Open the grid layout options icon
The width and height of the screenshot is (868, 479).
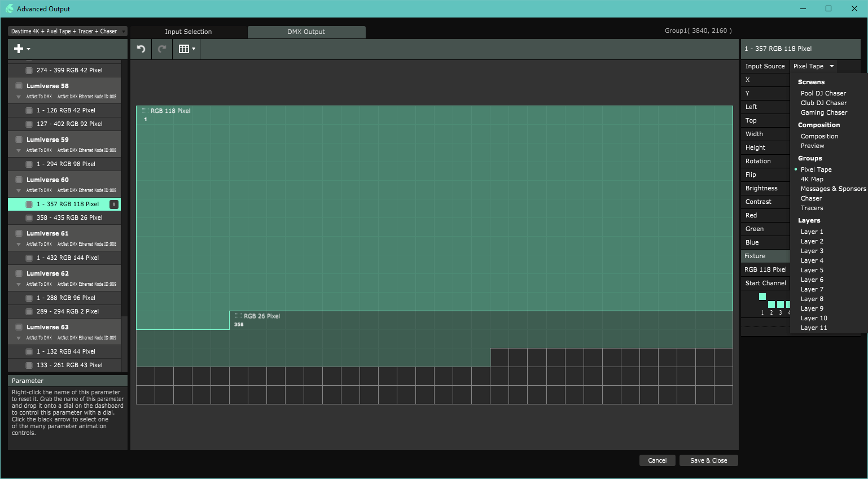186,49
